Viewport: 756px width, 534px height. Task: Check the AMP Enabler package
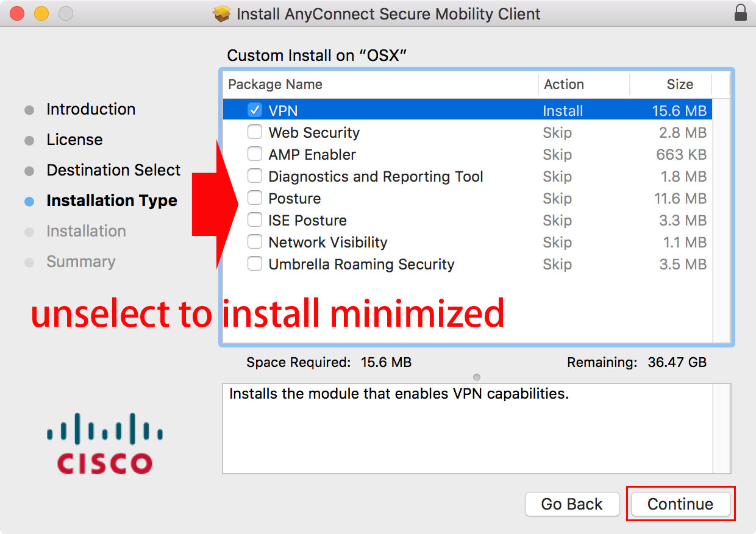coord(255,154)
